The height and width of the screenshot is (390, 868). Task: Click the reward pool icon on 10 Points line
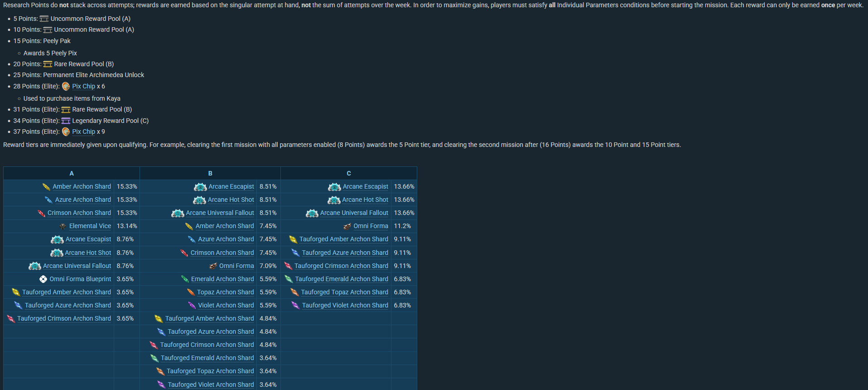tap(48, 30)
